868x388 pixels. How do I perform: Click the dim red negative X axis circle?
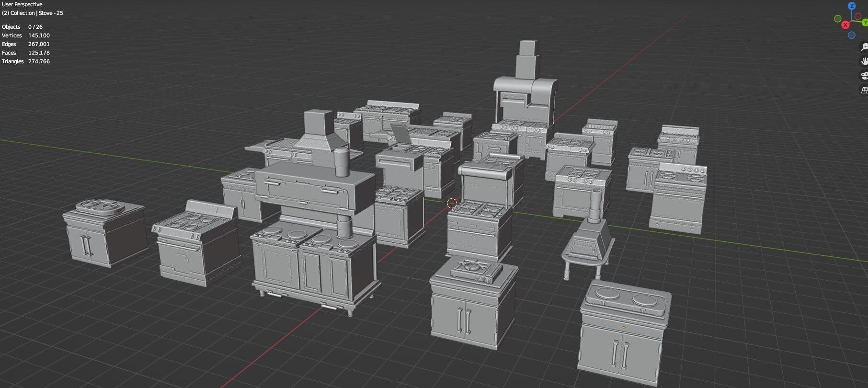[x=858, y=17]
